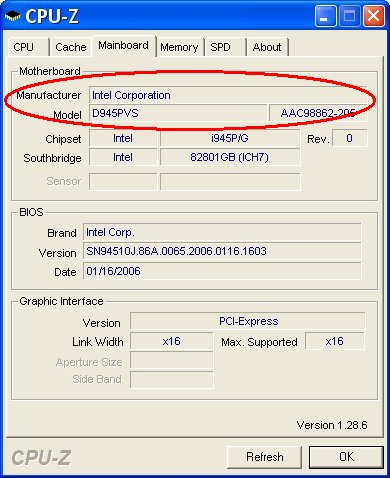Click the Max. Supported label

click(x=259, y=342)
